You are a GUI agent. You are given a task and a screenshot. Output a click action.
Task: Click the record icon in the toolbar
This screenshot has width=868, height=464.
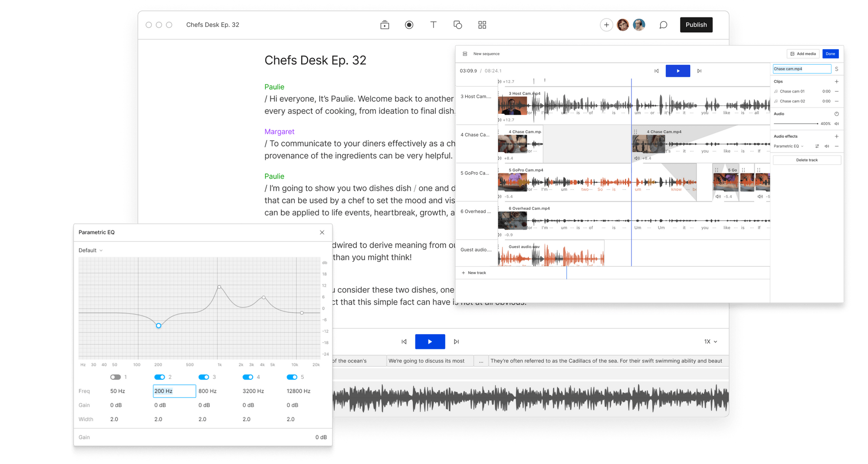pos(409,25)
